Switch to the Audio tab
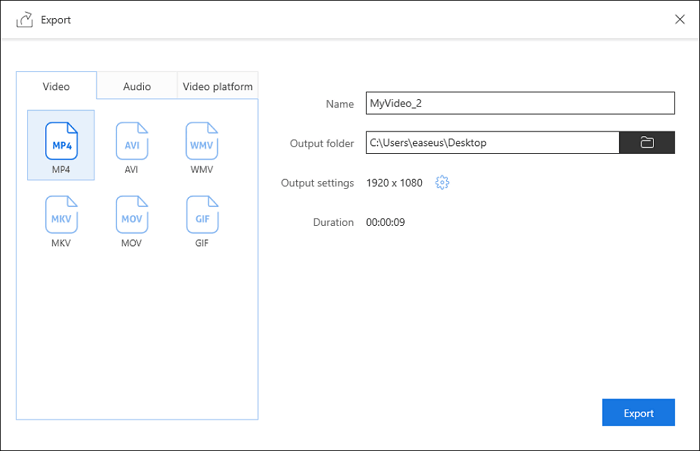The height and width of the screenshot is (451, 700). point(137,86)
